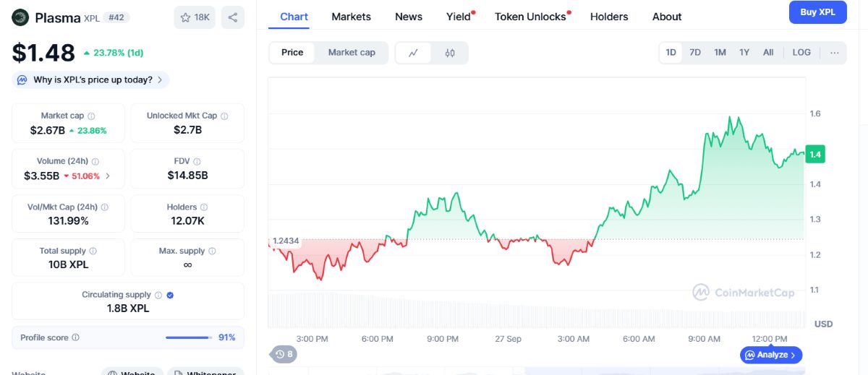Viewport: 868px width, 375px height.
Task: Toggle chart to Market cap view
Action: click(x=352, y=53)
